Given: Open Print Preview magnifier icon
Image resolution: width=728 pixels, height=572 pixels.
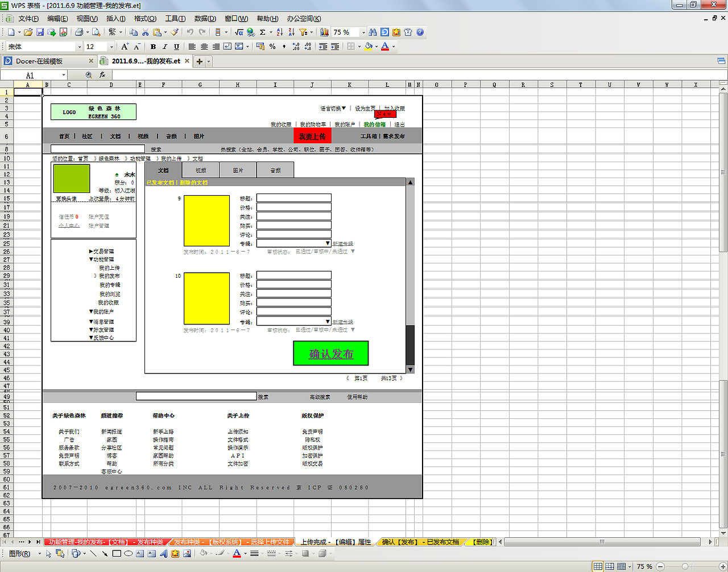Looking at the screenshot, I should (97, 32).
